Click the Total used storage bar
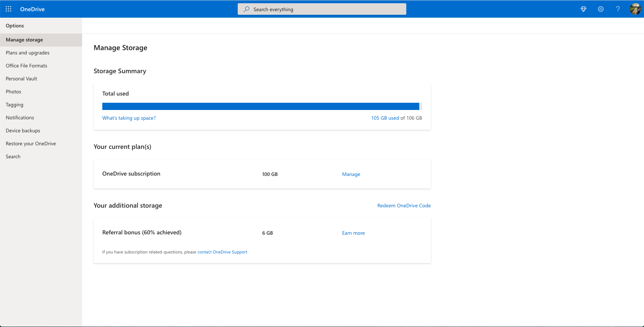The image size is (644, 327). point(262,106)
